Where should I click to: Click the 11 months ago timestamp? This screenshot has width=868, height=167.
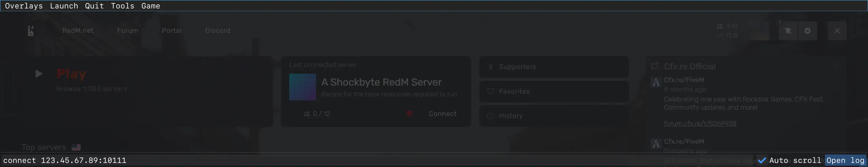[685, 151]
